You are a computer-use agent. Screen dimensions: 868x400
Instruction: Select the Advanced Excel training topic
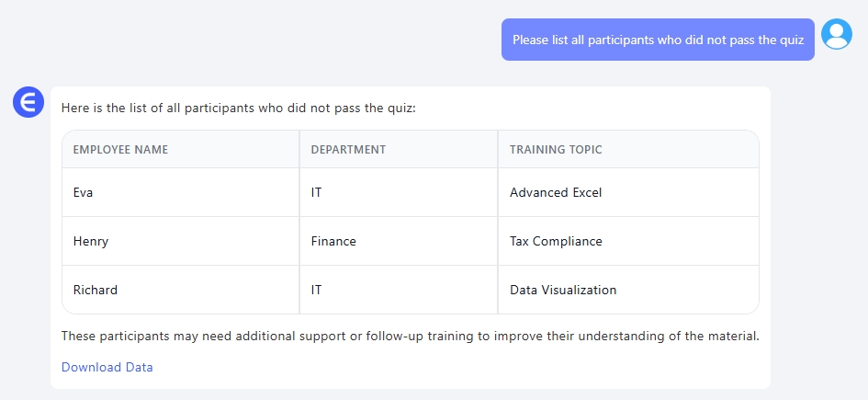(556, 193)
